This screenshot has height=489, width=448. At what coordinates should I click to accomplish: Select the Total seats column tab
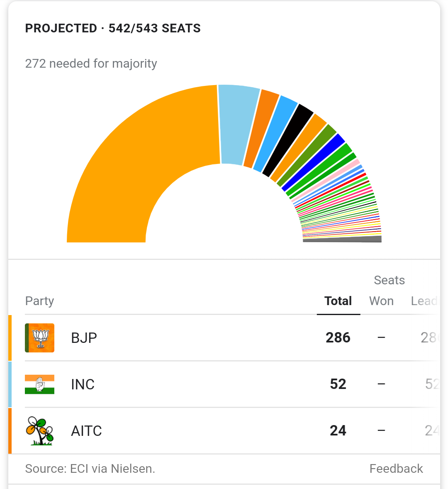coord(338,301)
